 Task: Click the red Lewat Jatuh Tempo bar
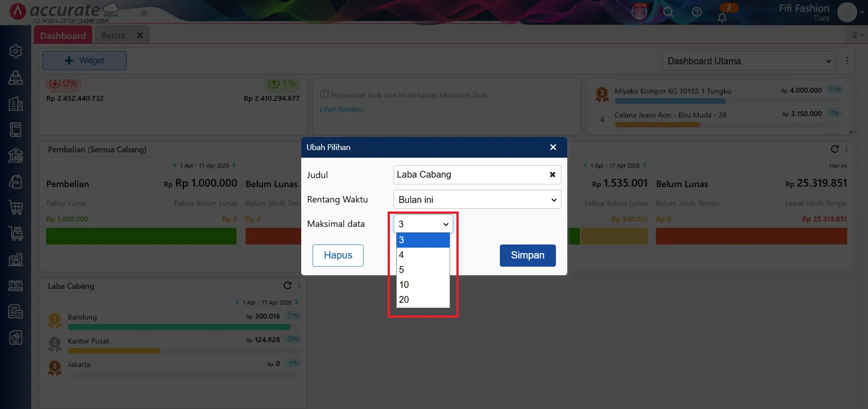tap(751, 236)
